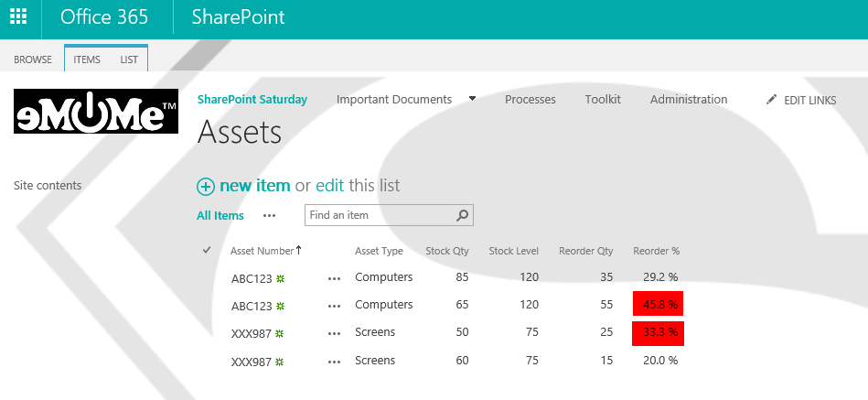Click the plus icon for new item
This screenshot has height=400, width=868.
[x=206, y=186]
